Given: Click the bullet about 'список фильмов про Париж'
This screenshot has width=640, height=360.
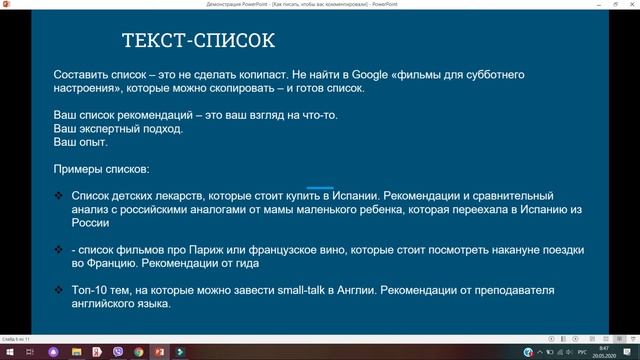Looking at the screenshot, I should tap(328, 256).
